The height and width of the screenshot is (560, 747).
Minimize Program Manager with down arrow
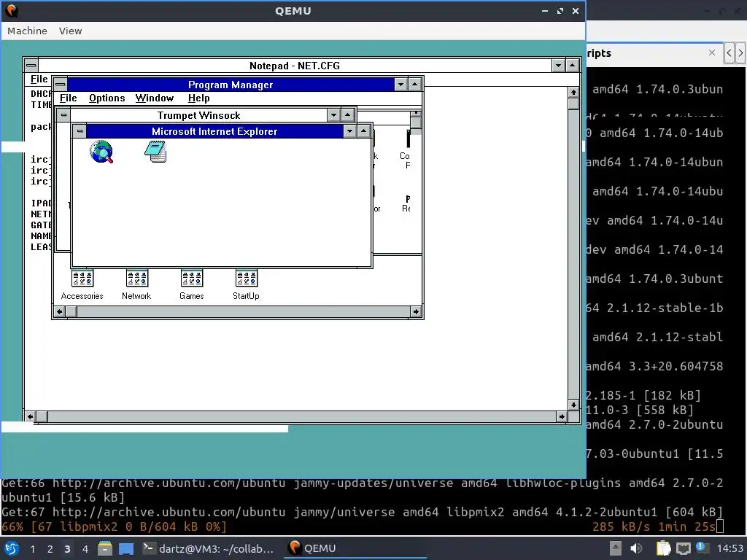point(400,85)
